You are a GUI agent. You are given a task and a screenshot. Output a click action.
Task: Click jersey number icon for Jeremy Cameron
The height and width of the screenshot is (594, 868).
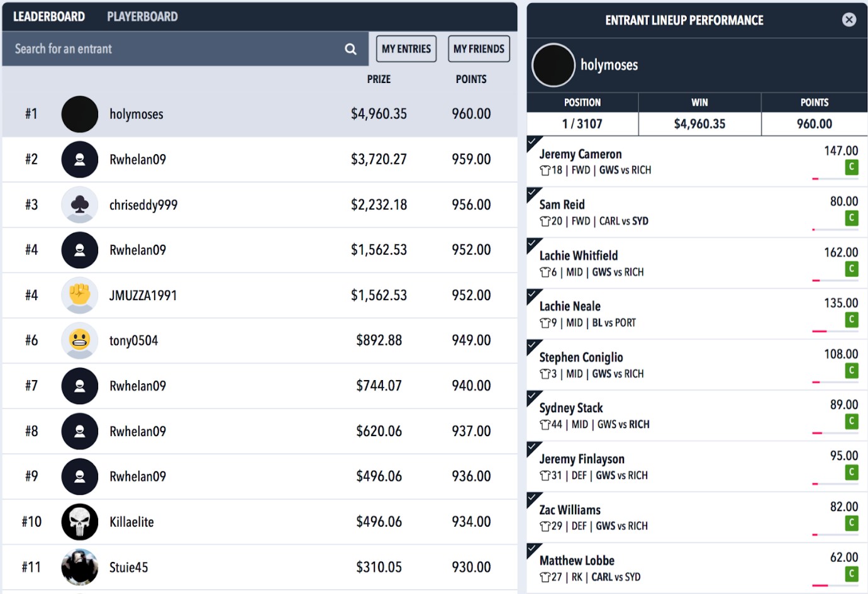[545, 171]
